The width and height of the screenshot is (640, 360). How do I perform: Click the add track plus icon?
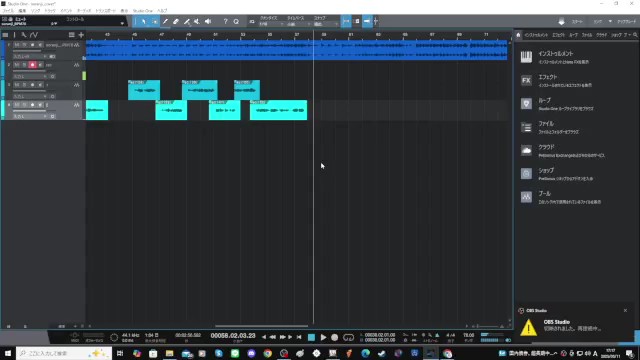(81, 35)
